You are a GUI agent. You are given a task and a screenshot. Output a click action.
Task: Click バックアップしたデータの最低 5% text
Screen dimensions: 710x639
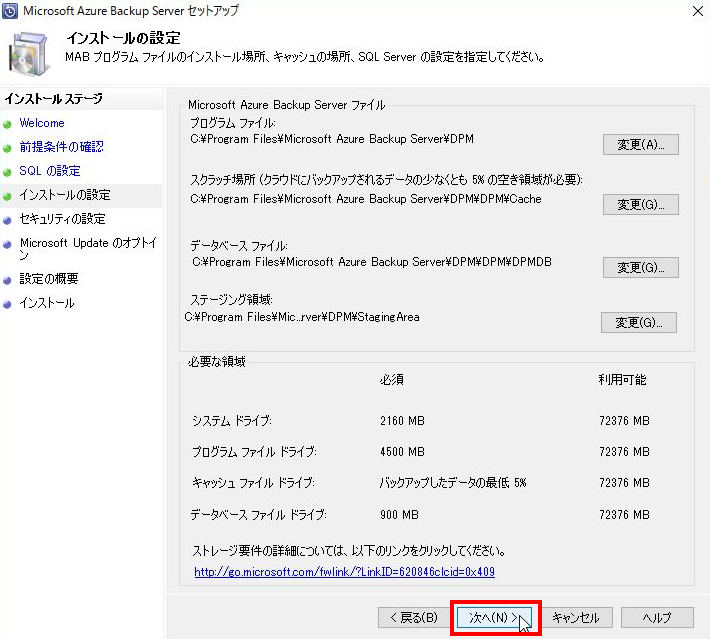click(453, 483)
